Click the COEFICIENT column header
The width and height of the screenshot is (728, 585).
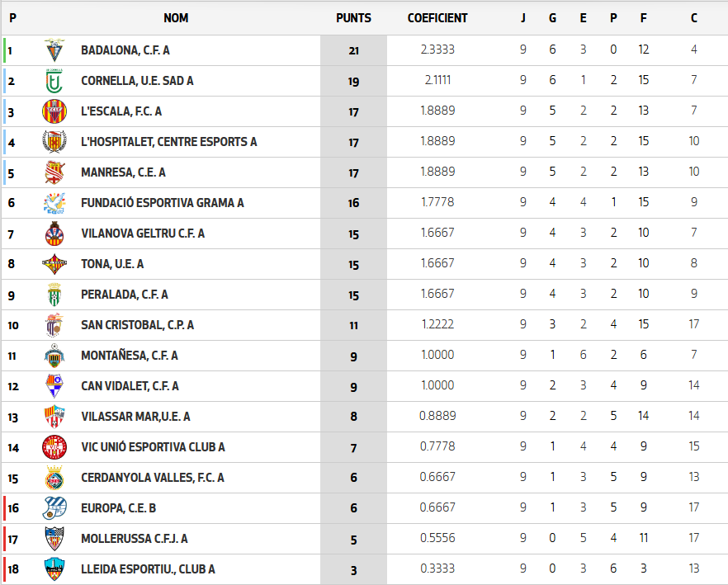coord(437,18)
